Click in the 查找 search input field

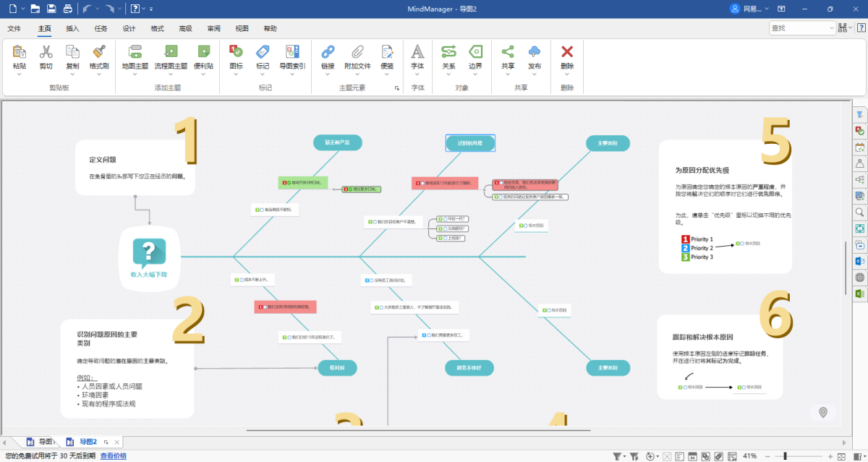pos(802,28)
